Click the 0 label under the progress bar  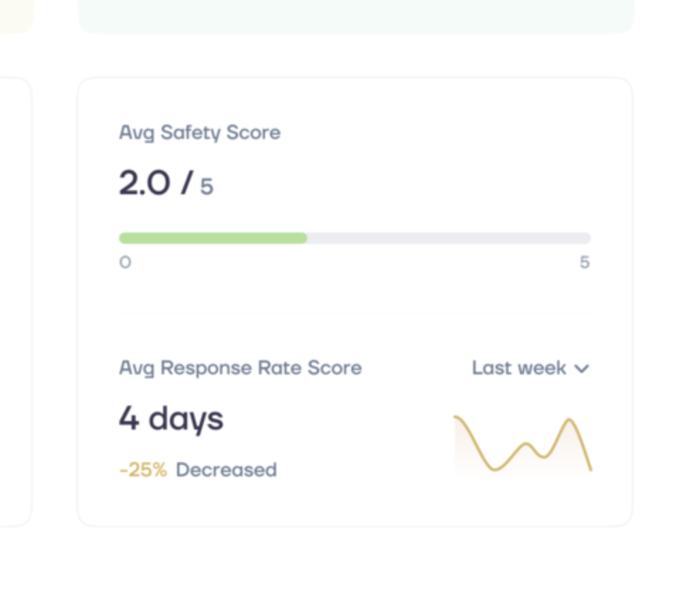125,263
